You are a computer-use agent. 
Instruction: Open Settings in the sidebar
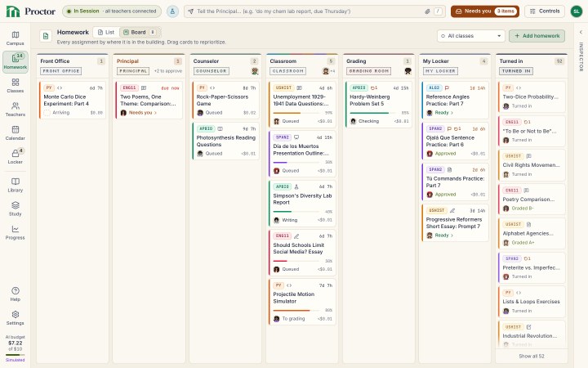[15, 317]
